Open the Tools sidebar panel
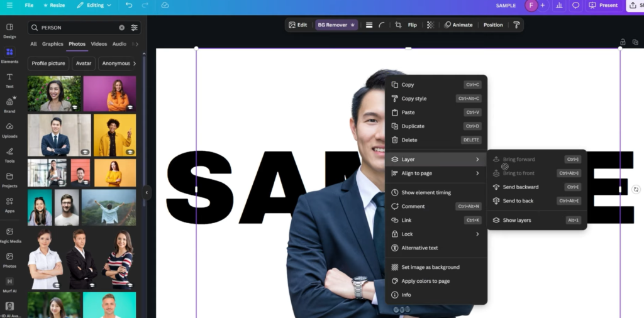This screenshot has width=644, height=318. tap(9, 155)
